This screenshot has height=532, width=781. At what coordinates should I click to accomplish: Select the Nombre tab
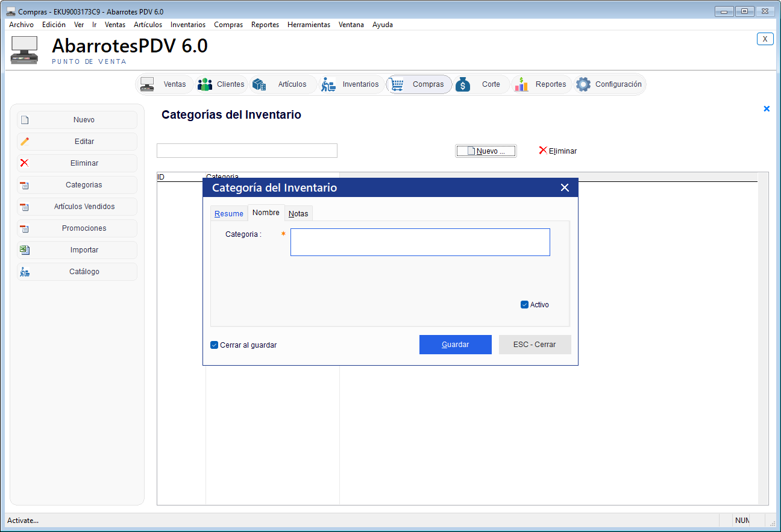point(266,213)
